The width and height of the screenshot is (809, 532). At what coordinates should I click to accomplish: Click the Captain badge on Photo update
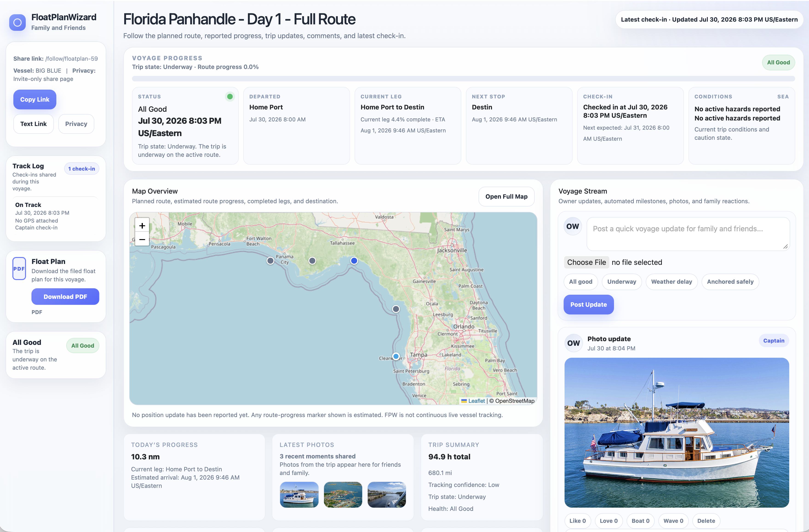(774, 341)
